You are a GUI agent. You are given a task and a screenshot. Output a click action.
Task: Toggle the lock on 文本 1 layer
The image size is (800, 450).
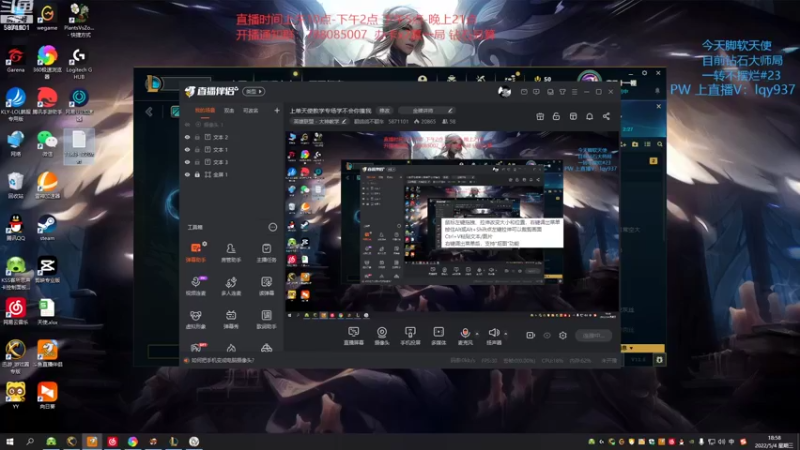click(197, 149)
